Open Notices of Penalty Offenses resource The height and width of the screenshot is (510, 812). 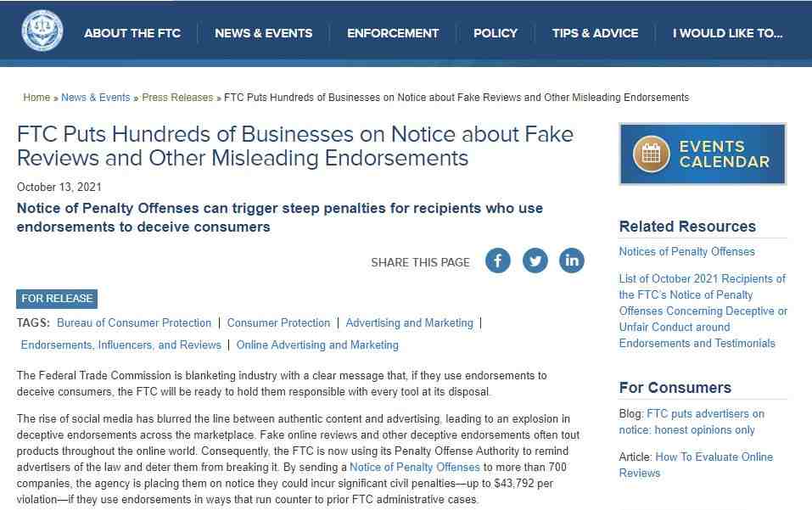686,252
